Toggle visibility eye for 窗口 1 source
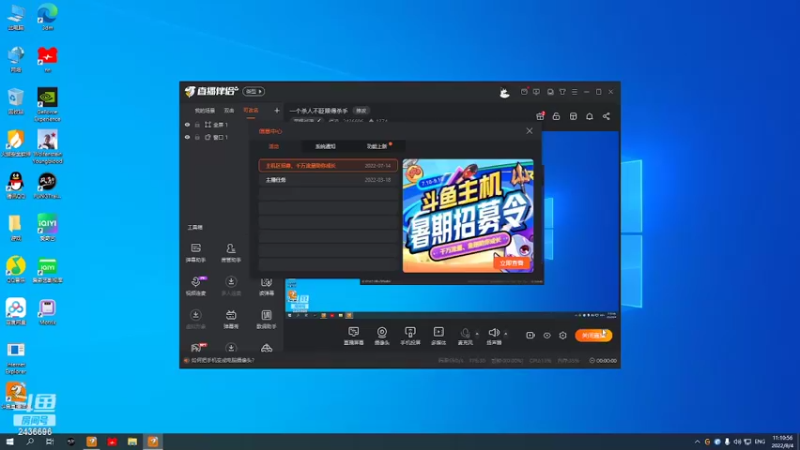This screenshot has height=450, width=800. (x=187, y=137)
